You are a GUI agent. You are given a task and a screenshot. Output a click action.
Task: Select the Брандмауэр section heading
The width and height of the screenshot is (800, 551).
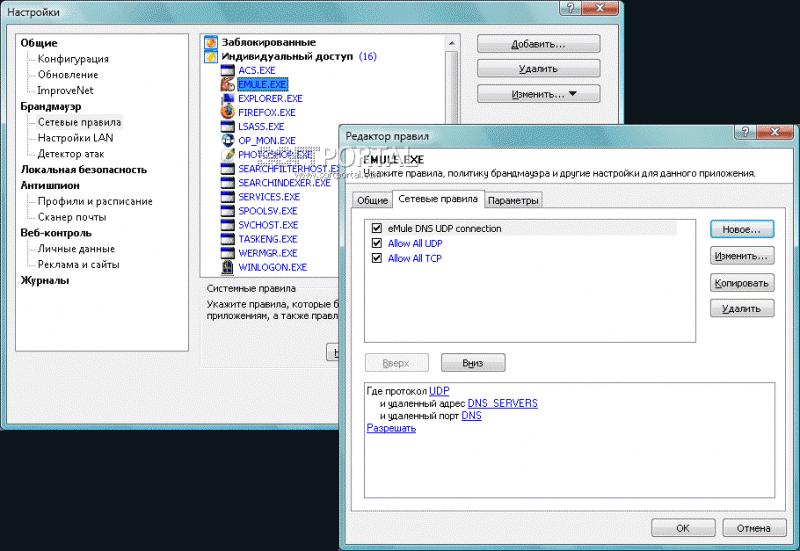(x=51, y=106)
